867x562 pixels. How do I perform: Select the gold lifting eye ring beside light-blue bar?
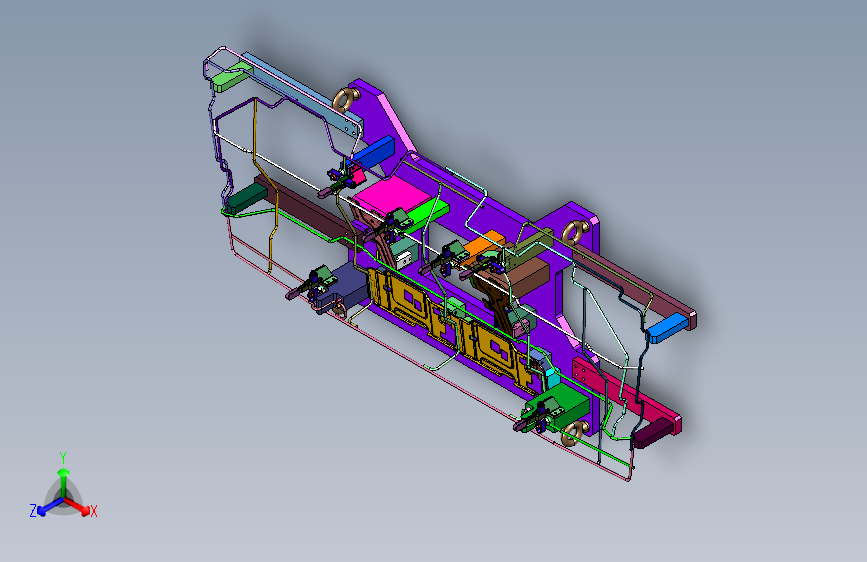tap(345, 100)
